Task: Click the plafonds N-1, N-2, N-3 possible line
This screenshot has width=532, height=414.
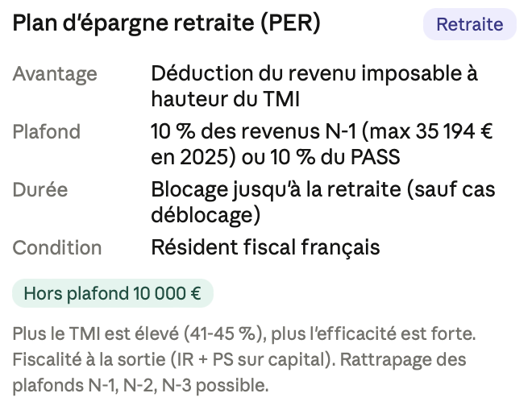Action: [x=140, y=385]
